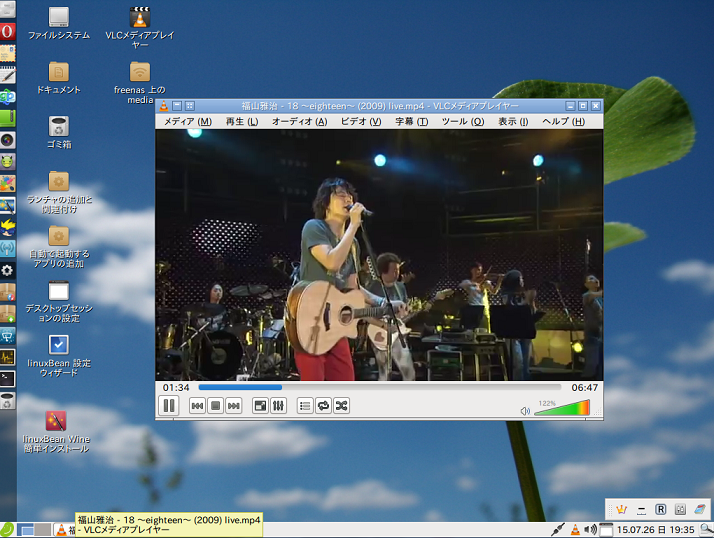Click the VLC cone icon in title bar
Image resolution: width=714 pixels, height=538 pixels.
coord(163,106)
